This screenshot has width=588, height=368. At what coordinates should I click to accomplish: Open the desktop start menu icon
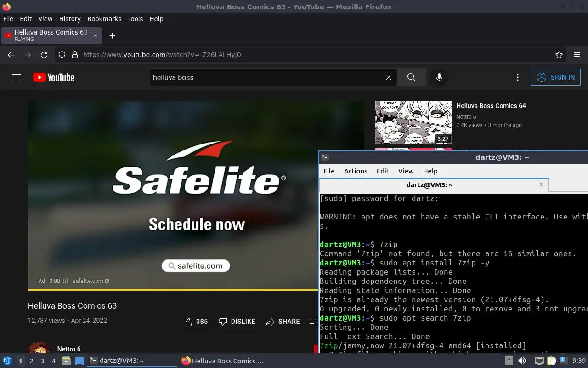point(7,361)
